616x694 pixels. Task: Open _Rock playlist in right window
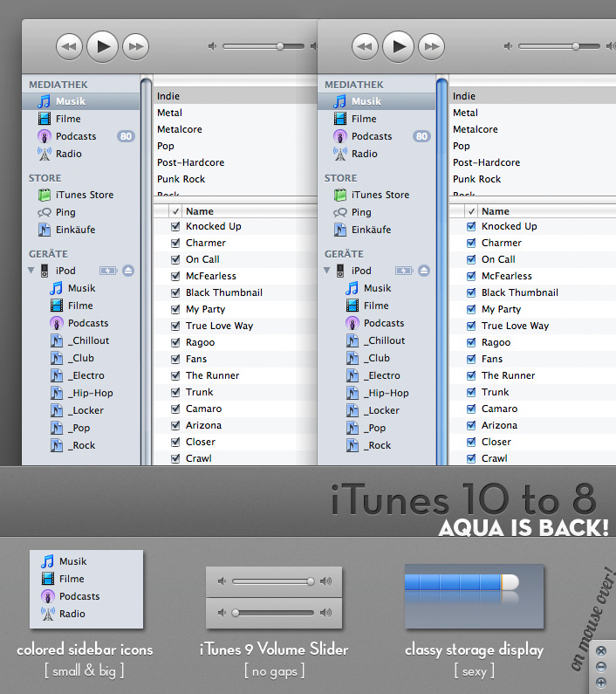pyautogui.click(x=377, y=445)
